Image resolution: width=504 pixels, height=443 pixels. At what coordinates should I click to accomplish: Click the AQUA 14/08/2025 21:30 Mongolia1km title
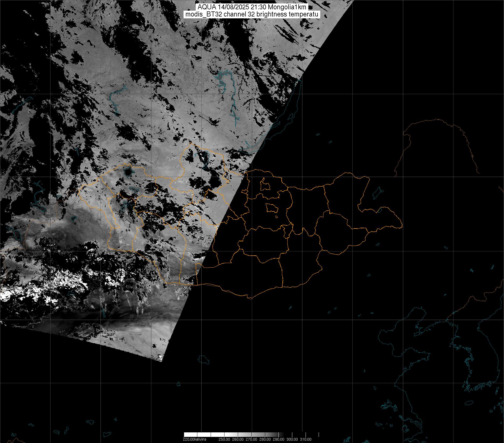[x=252, y=7]
